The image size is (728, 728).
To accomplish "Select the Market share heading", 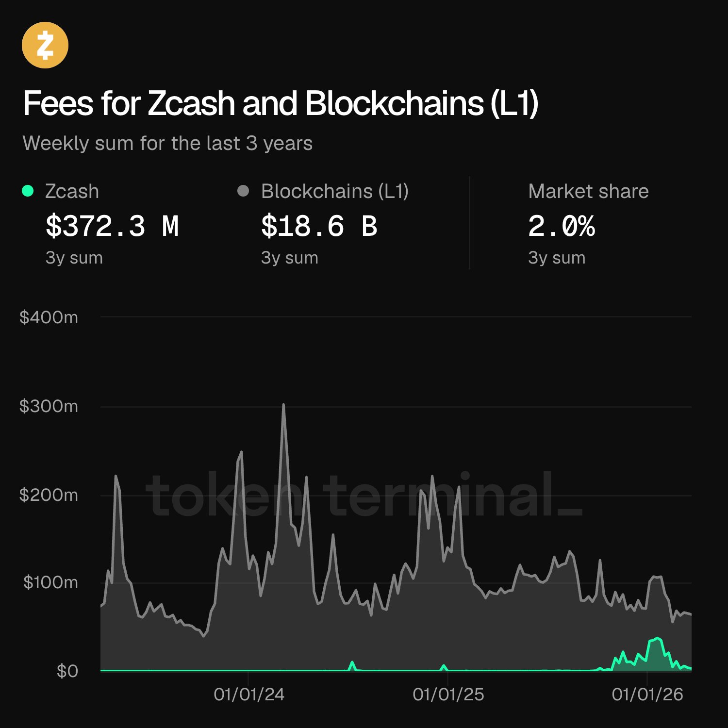I will 588,191.
